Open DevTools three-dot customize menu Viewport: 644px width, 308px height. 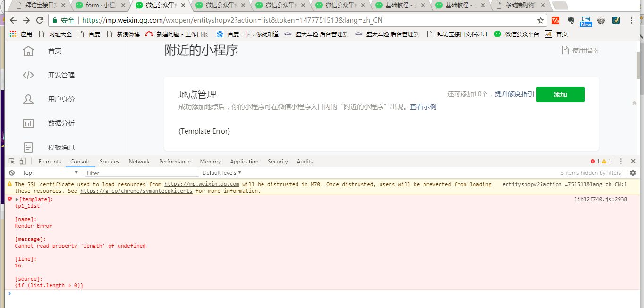(621, 161)
